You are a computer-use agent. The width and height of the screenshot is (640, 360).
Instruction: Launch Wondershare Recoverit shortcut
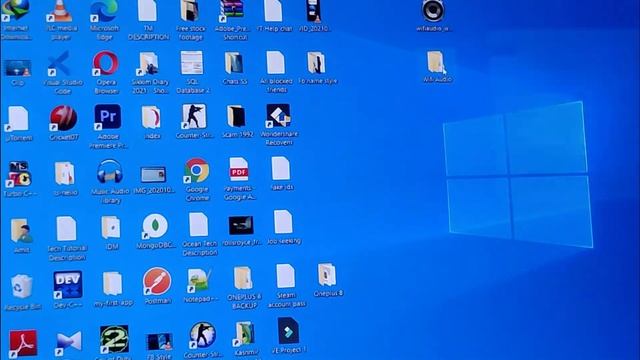(x=278, y=116)
